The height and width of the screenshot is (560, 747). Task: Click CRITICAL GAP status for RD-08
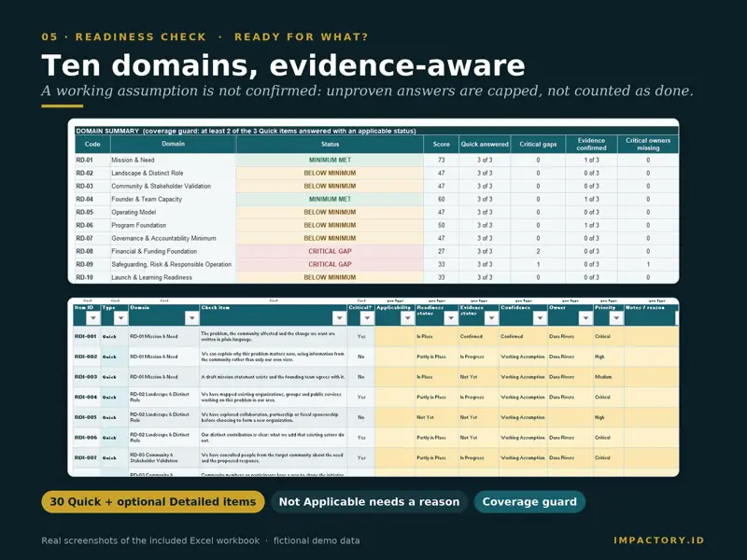[x=330, y=251]
